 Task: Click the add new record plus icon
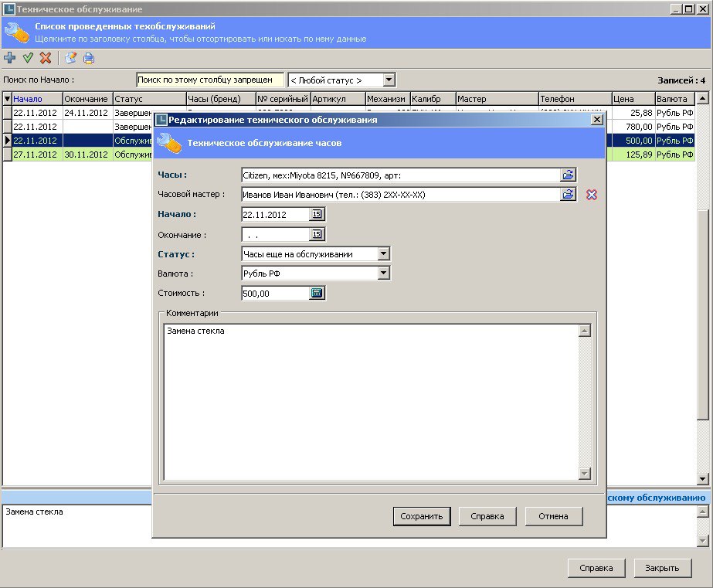click(x=9, y=58)
